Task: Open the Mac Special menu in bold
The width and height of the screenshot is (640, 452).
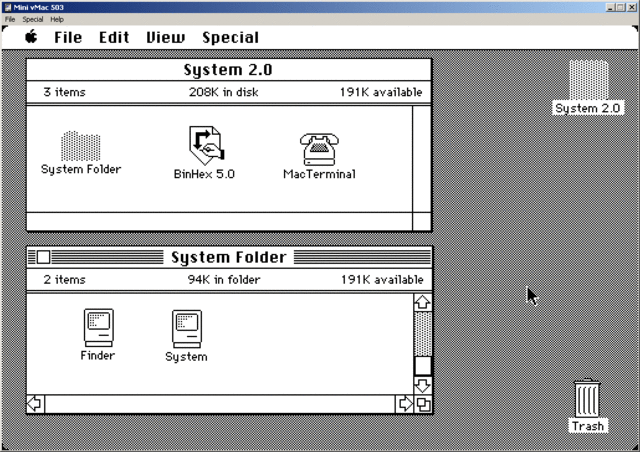Action: click(230, 38)
